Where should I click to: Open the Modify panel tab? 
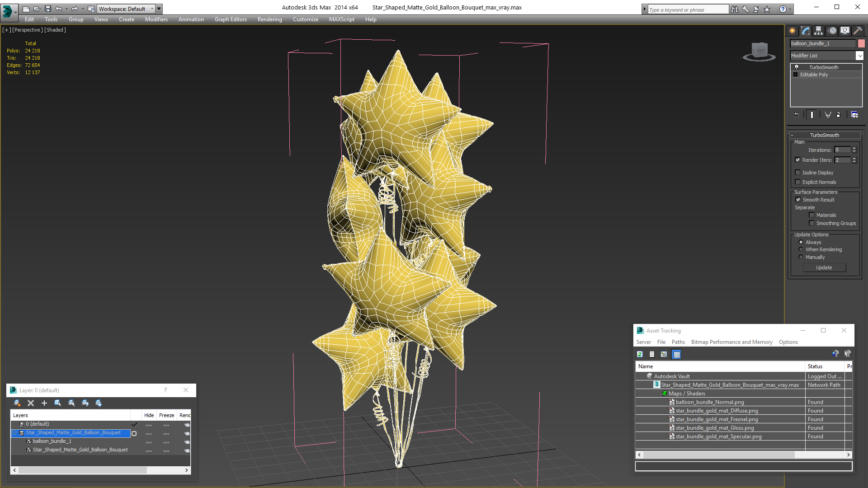click(805, 31)
